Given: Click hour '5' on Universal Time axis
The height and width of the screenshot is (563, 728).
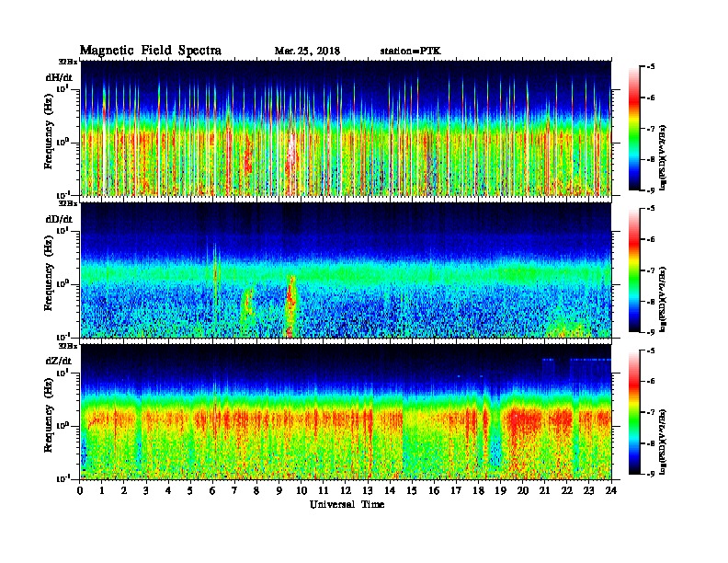Looking at the screenshot, I should pyautogui.click(x=190, y=491).
